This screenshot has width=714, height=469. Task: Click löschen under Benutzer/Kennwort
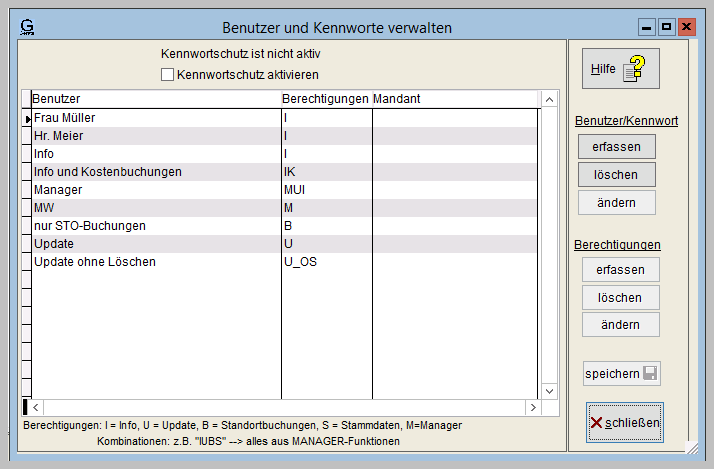click(616, 174)
